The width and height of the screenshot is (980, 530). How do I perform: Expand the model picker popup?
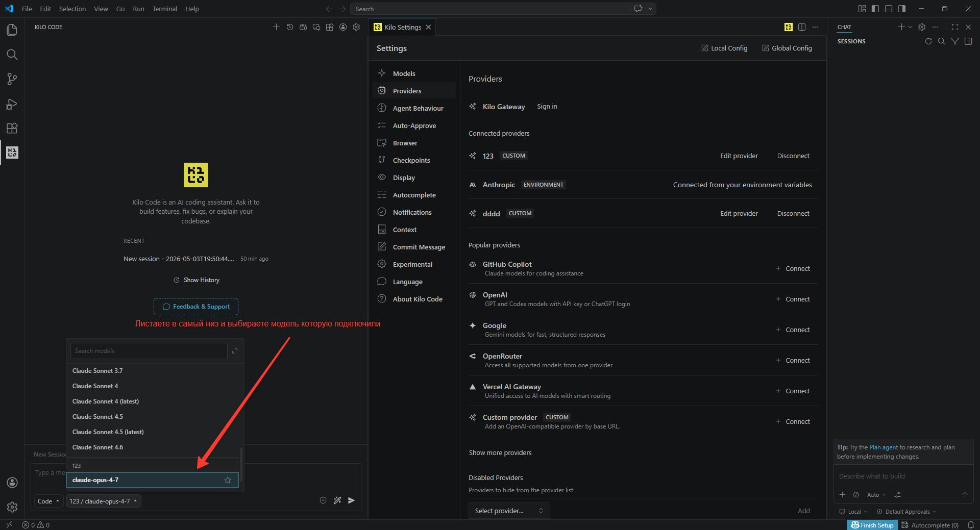235,351
